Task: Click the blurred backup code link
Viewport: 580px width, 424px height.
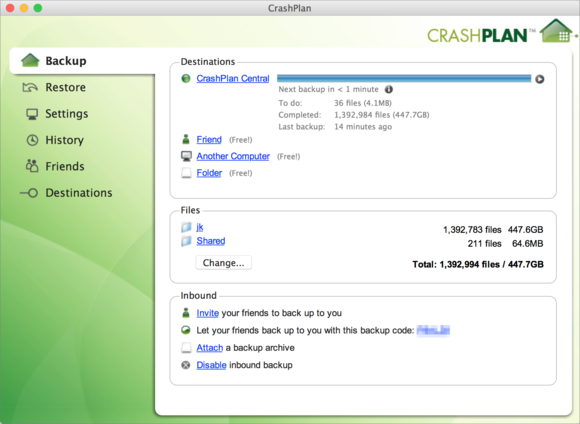Action: [433, 330]
